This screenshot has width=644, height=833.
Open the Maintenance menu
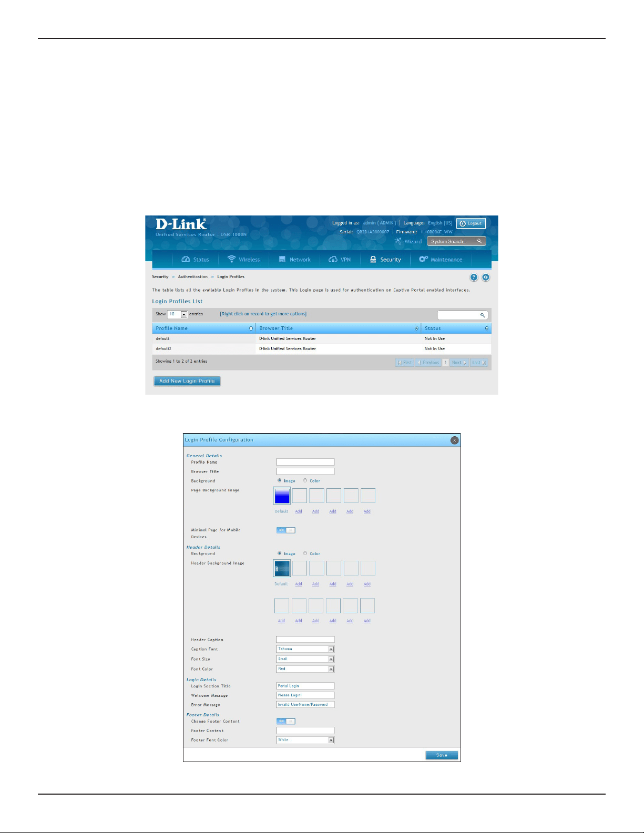441,260
